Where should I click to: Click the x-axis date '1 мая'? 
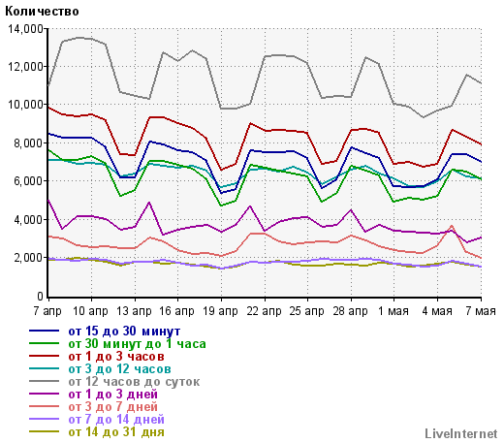[394, 311]
